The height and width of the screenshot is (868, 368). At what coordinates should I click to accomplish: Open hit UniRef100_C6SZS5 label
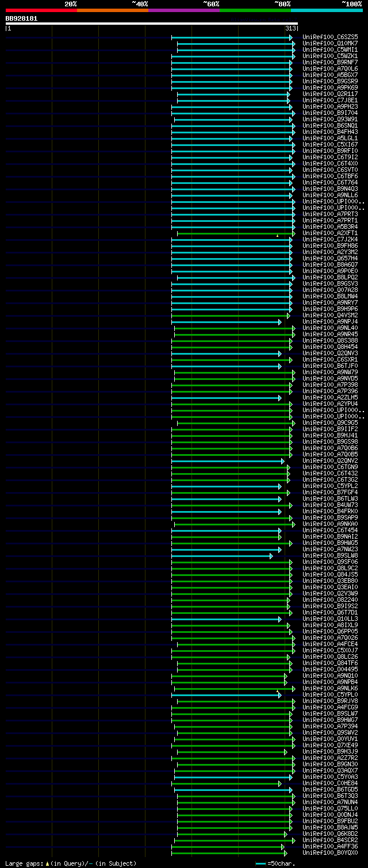pyautogui.click(x=330, y=37)
